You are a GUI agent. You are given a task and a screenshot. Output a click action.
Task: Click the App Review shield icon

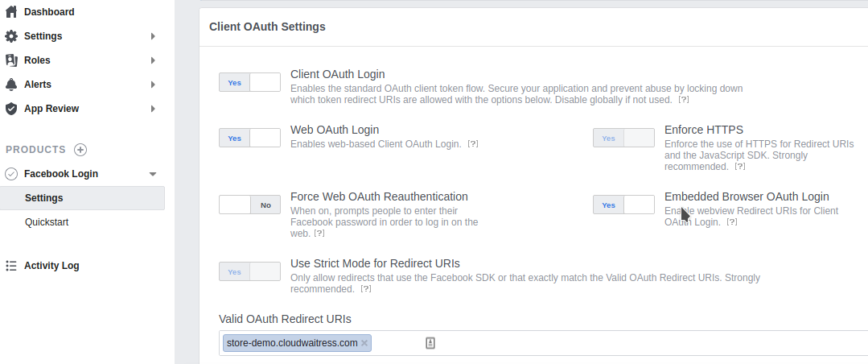point(11,109)
